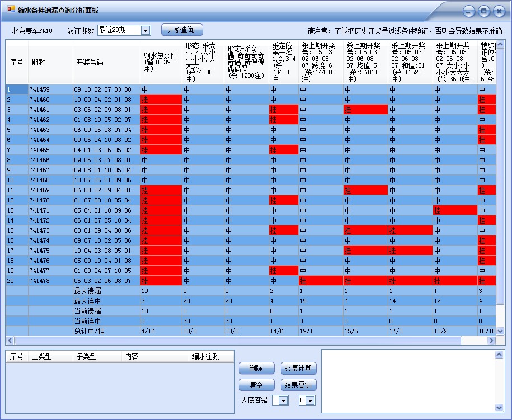
Task: Select the 开奖号码 column header
Action: [x=104, y=62]
